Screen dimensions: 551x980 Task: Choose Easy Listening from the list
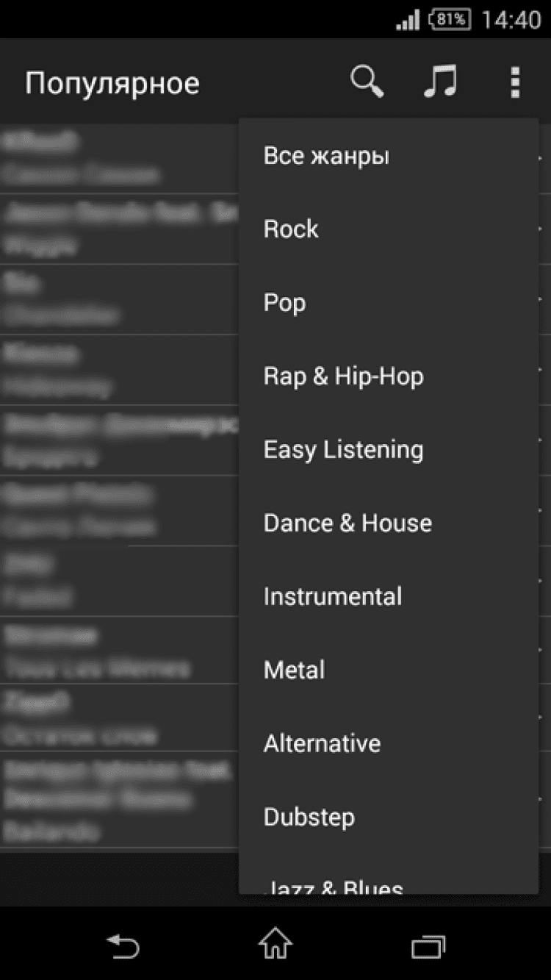(344, 450)
